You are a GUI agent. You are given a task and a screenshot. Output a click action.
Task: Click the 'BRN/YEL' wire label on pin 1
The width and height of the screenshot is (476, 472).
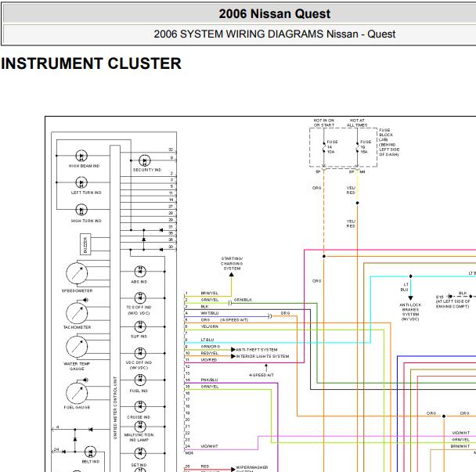[210, 294]
